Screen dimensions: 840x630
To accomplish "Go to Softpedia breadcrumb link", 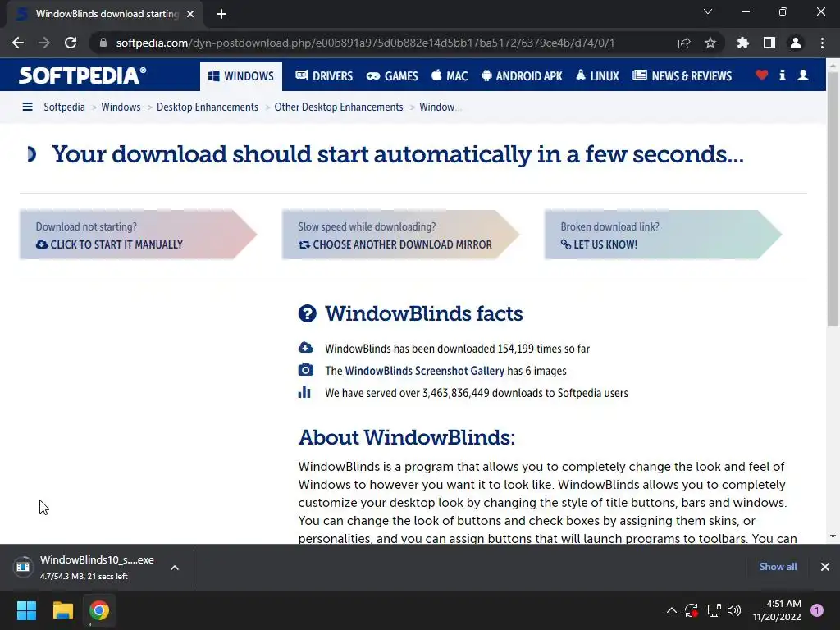I will pyautogui.click(x=64, y=107).
